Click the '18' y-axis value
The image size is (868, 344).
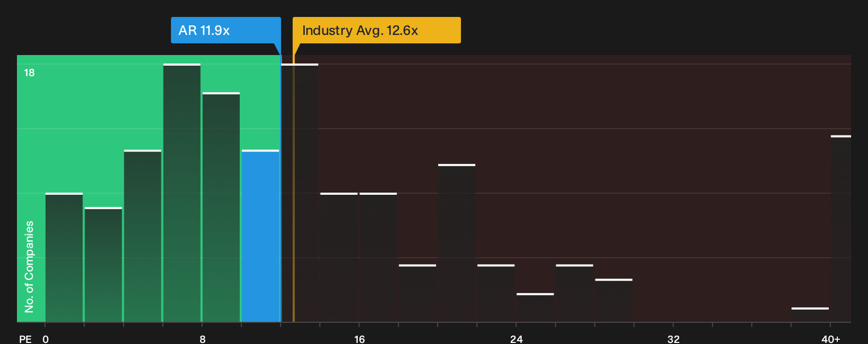point(29,73)
